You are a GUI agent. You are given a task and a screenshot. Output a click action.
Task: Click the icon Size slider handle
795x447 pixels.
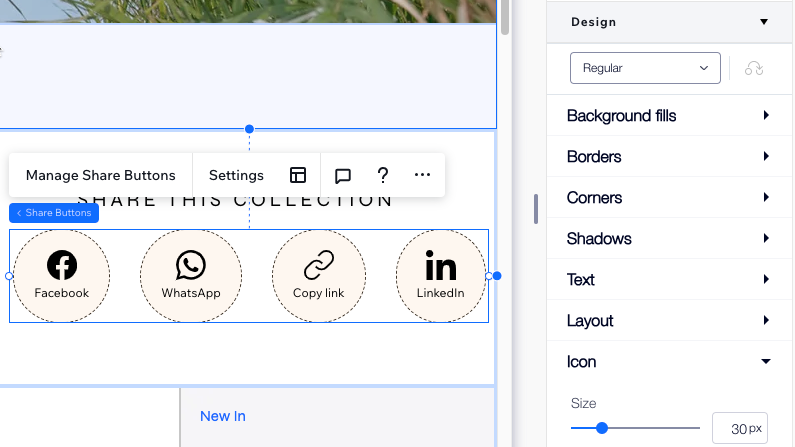click(x=602, y=428)
